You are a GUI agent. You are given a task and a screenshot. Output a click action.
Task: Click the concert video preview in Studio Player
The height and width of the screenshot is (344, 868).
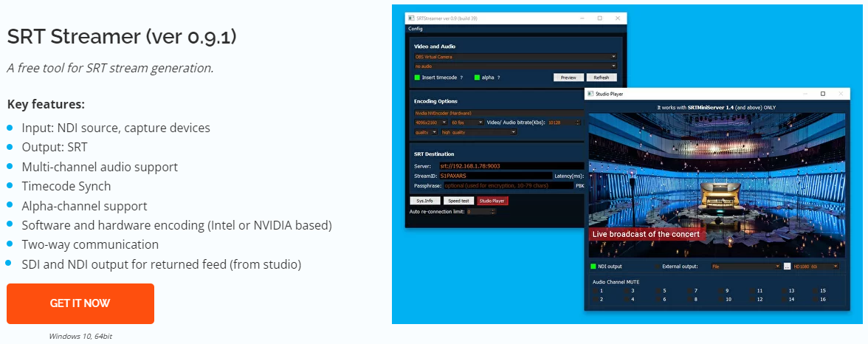(x=717, y=185)
